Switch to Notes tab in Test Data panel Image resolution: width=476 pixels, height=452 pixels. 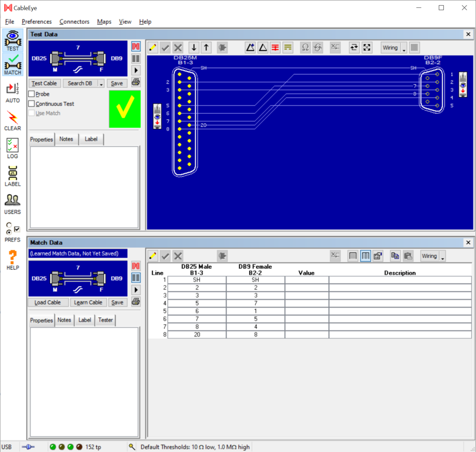click(66, 139)
